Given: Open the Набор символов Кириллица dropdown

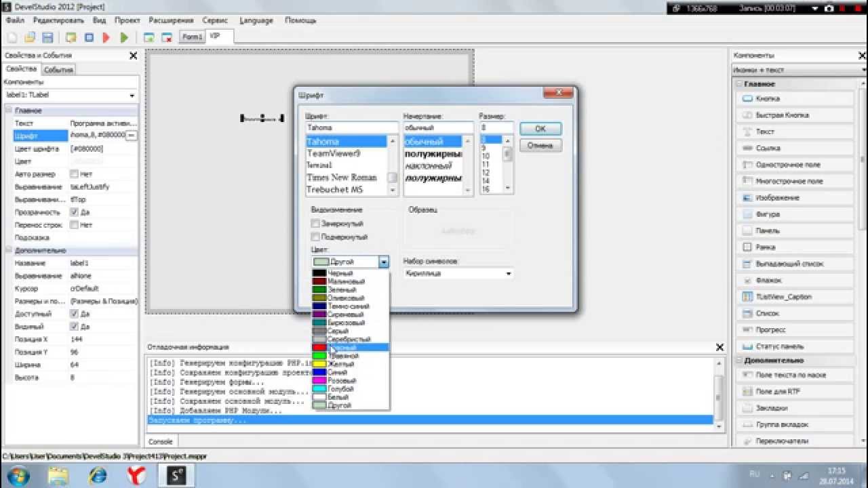Looking at the screenshot, I should (508, 274).
